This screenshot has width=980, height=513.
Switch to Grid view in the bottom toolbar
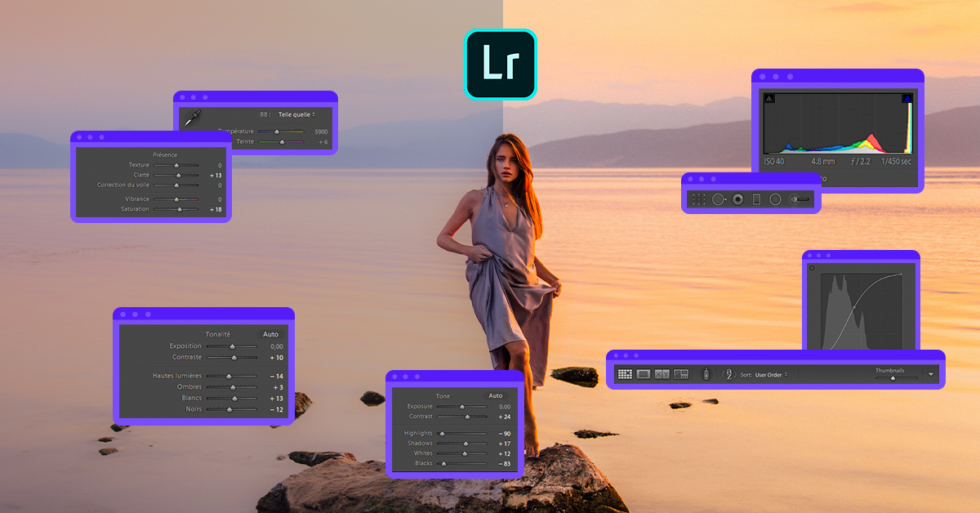tap(626, 374)
